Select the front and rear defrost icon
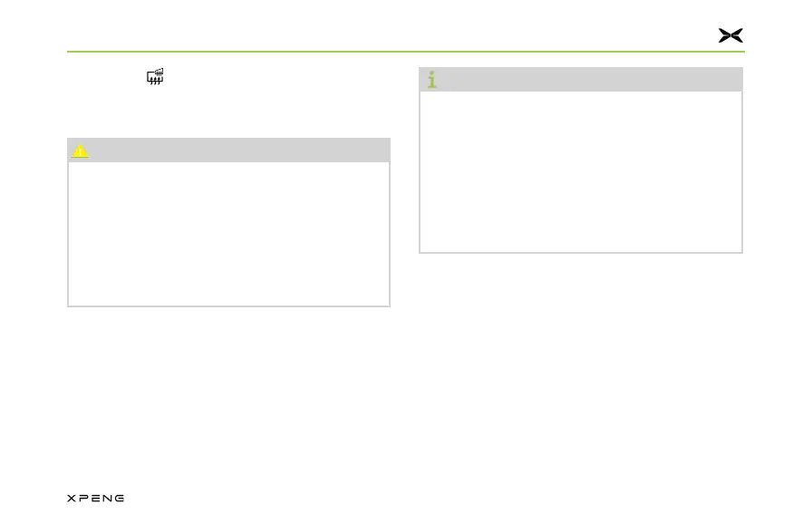Screen dimensions: 812x514 (155, 76)
